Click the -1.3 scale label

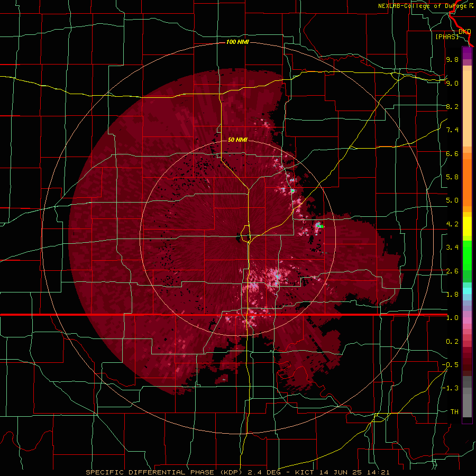pos(450,388)
